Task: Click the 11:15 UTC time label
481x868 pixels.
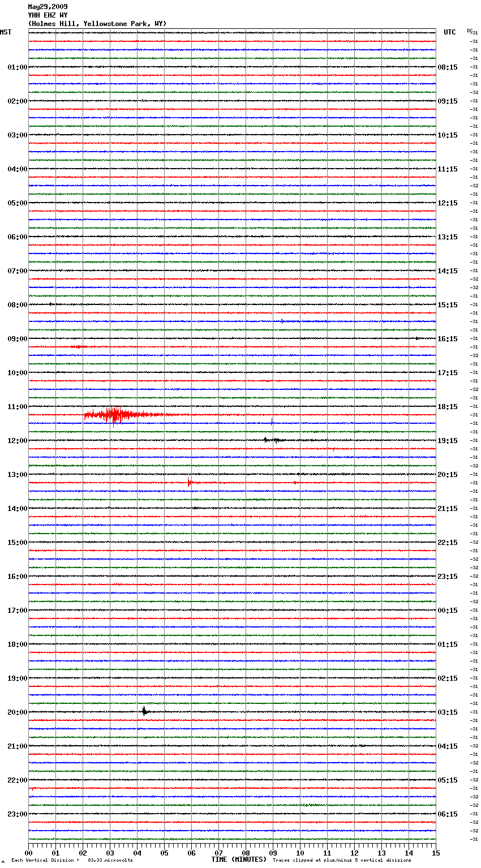Action: coord(448,169)
